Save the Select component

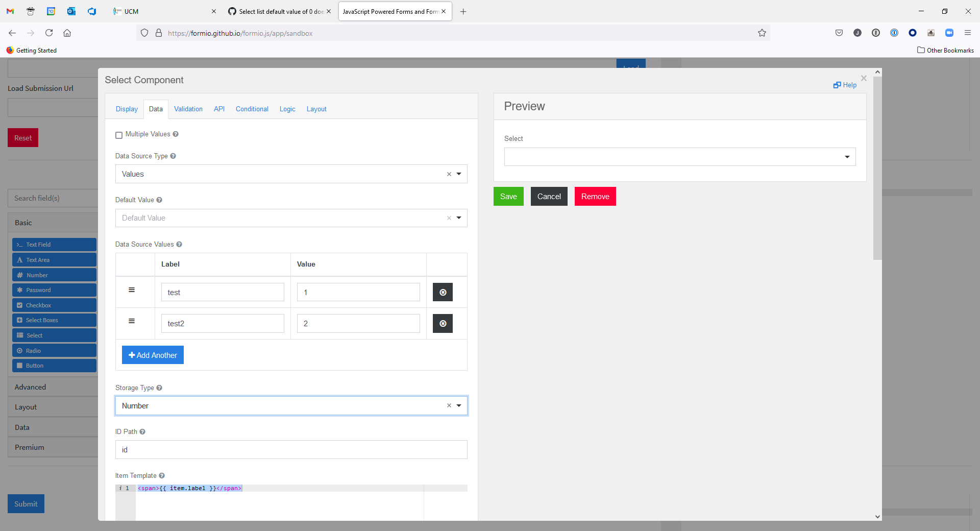(x=508, y=197)
